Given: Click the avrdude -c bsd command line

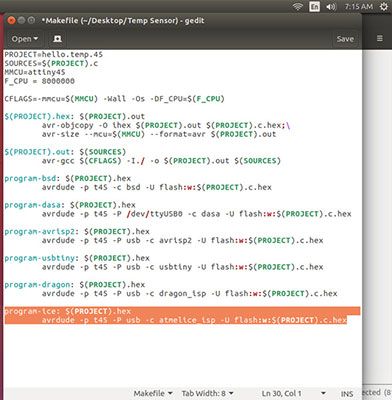Looking at the screenshot, I should (x=157, y=187).
